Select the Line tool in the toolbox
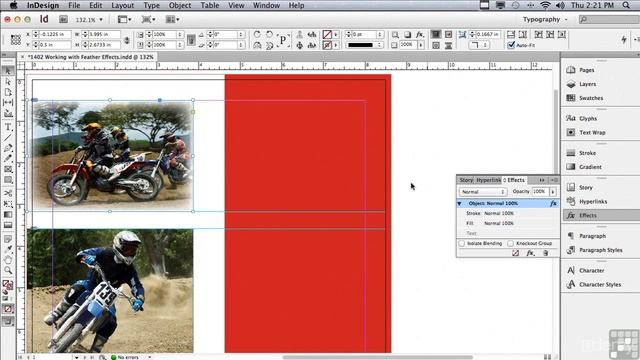The height and width of the screenshot is (360, 640). [8, 138]
